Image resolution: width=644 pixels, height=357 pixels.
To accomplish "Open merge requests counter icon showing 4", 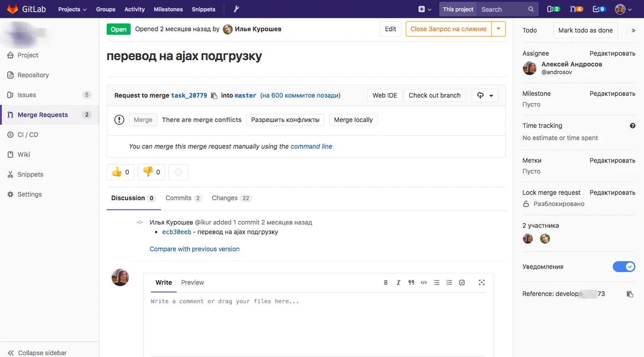I will [x=576, y=9].
